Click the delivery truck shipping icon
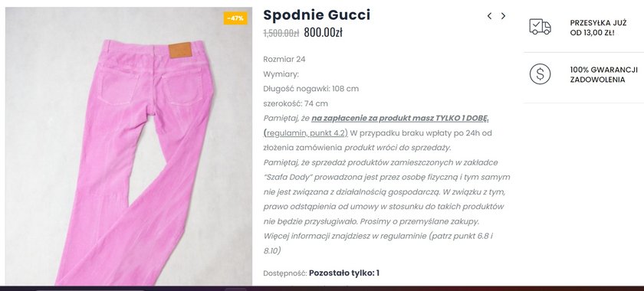The width and height of the screenshot is (644, 291). point(540,27)
